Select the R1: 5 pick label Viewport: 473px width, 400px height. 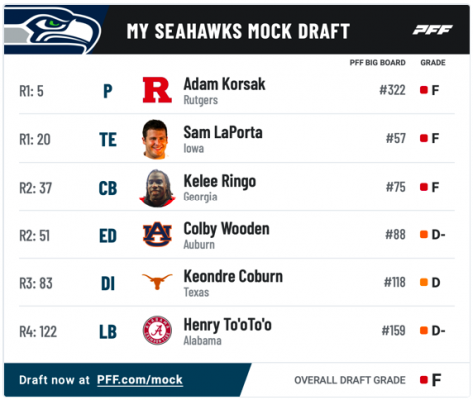(x=31, y=91)
